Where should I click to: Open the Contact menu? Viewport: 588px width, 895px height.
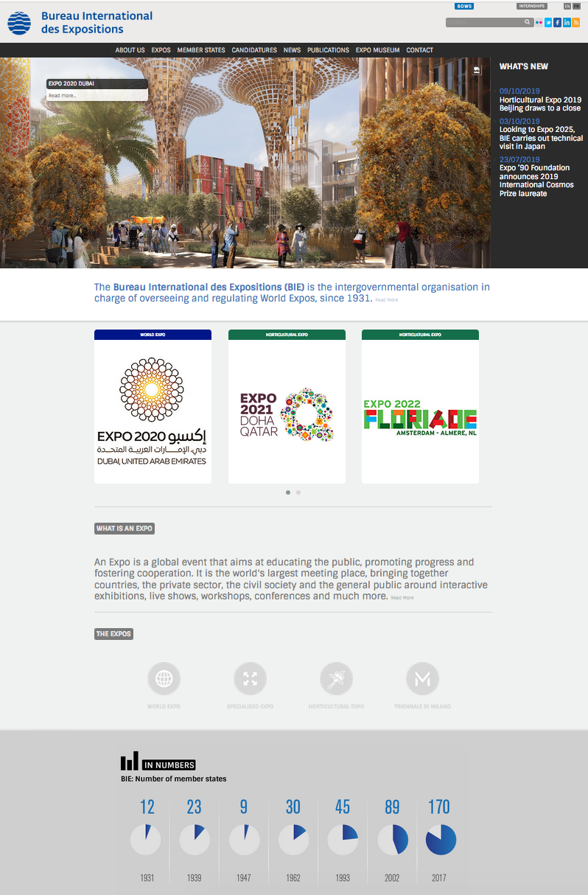(419, 50)
